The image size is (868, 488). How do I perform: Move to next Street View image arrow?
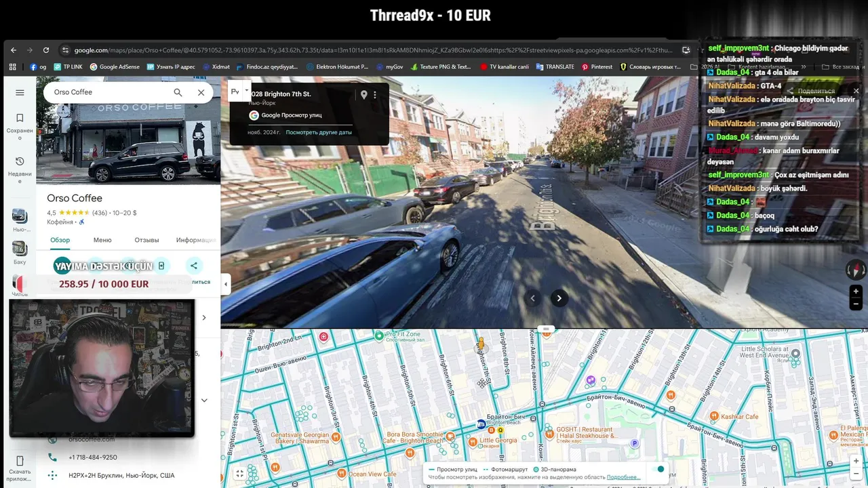[559, 298]
